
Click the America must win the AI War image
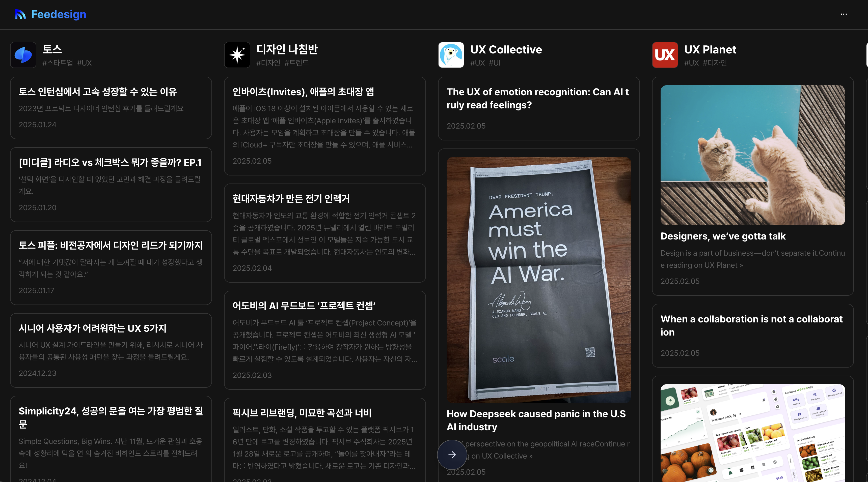point(539,280)
